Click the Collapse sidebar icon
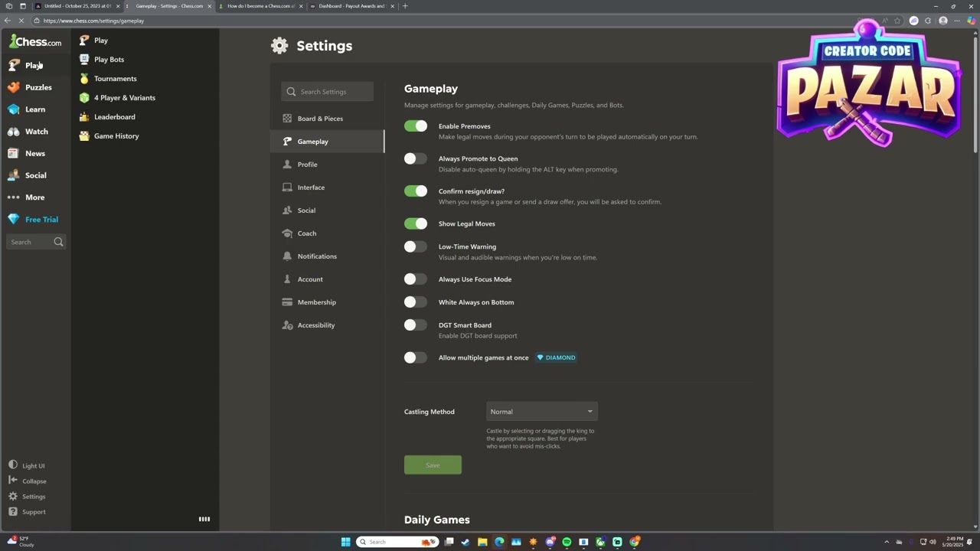This screenshot has height=551, width=980. point(13,481)
